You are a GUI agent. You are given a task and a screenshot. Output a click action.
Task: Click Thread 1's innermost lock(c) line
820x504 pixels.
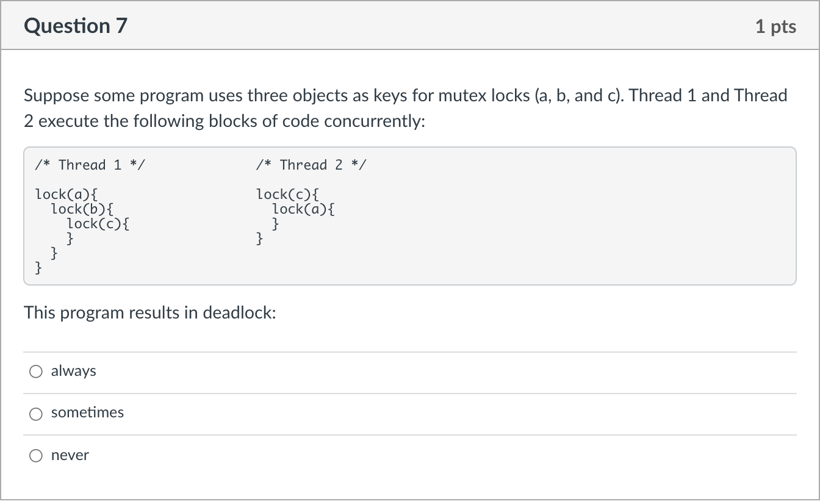pyautogui.click(x=98, y=224)
